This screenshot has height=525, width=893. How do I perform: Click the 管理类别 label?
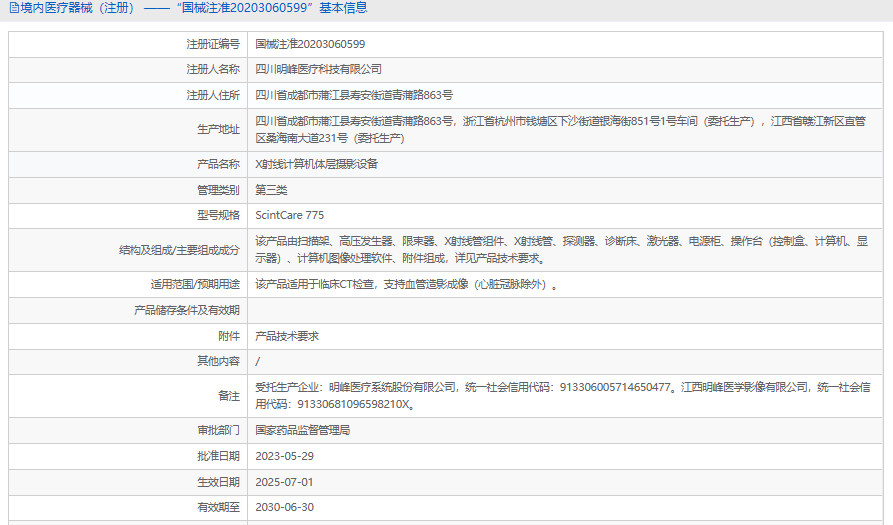218,190
